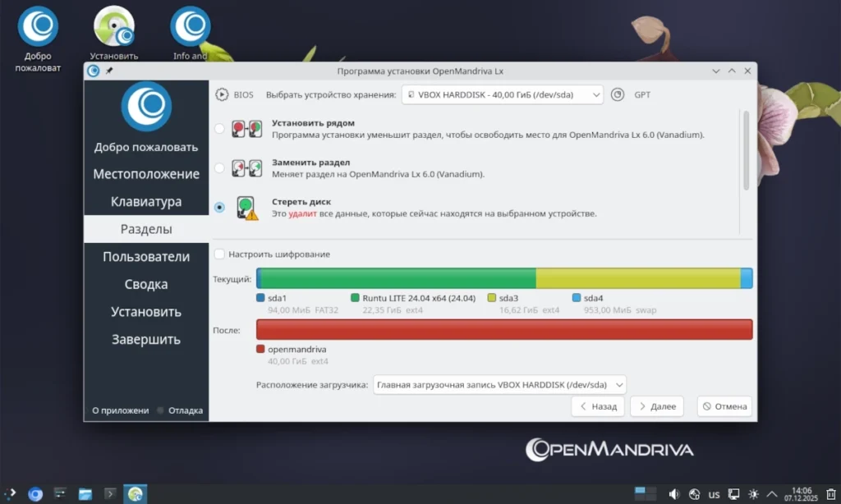841x504 pixels.
Task: Go to the Местоположение step
Action: click(x=146, y=174)
